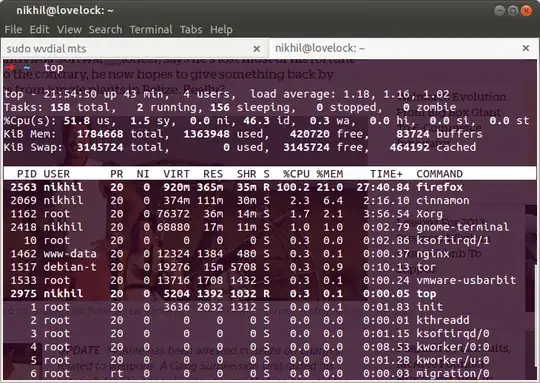Open the Search menu

[105, 30]
